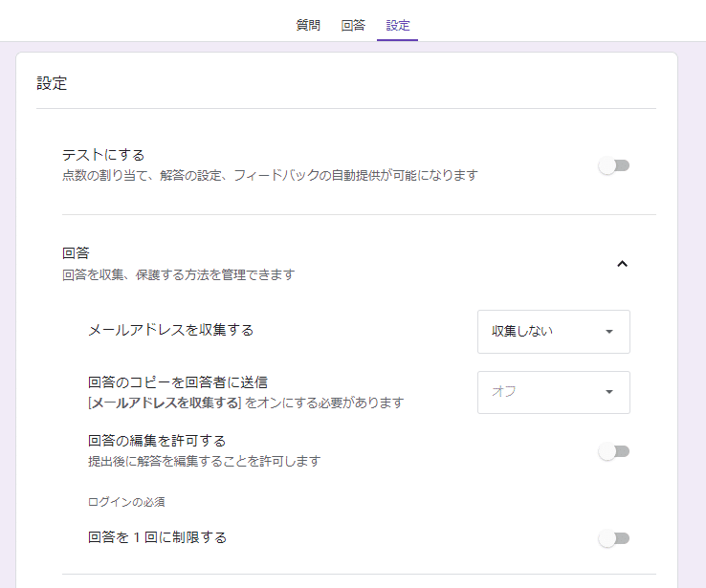Collapse the 回答 section with chevron icon
Viewport: 706px width, 588px height.
(x=622, y=264)
